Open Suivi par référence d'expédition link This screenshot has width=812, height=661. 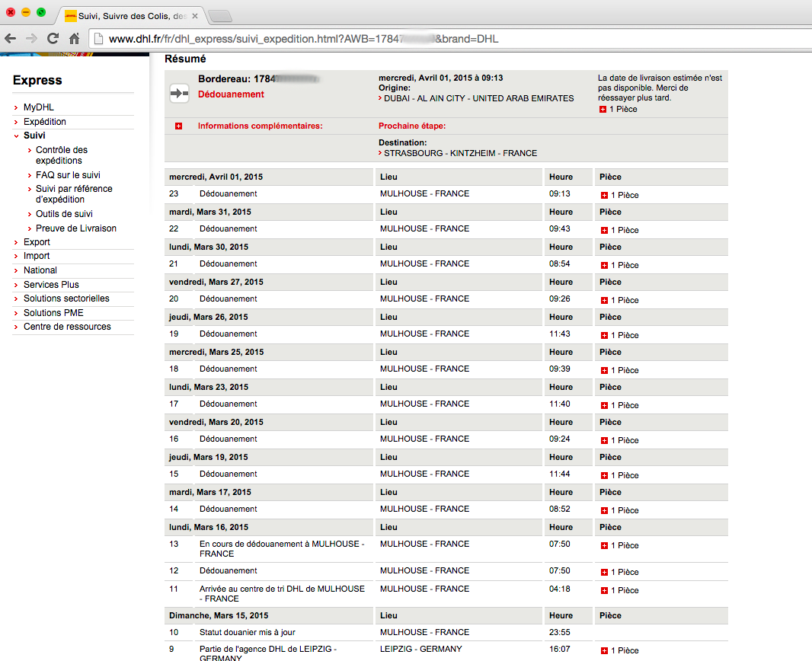[74, 194]
